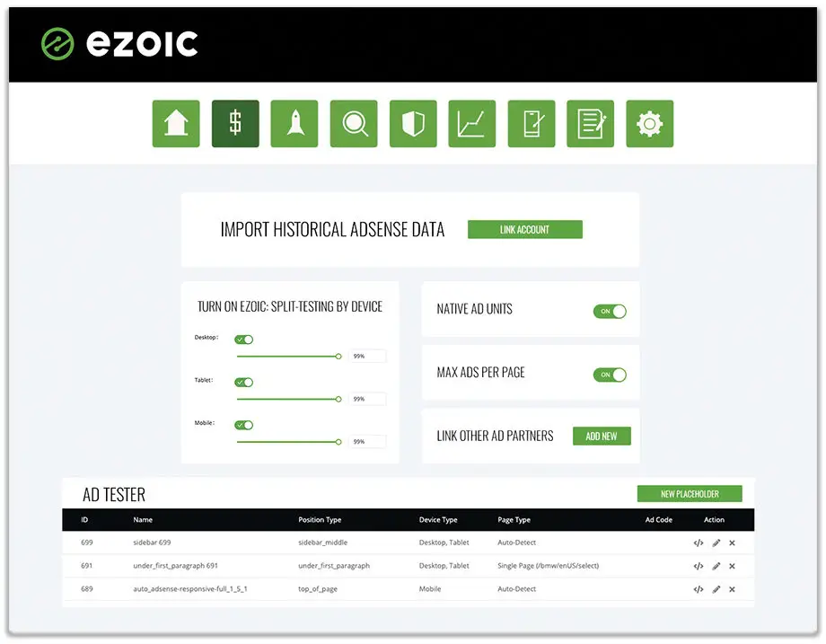
Task: Delete the sidebar 699 placeholder
Action: (733, 543)
